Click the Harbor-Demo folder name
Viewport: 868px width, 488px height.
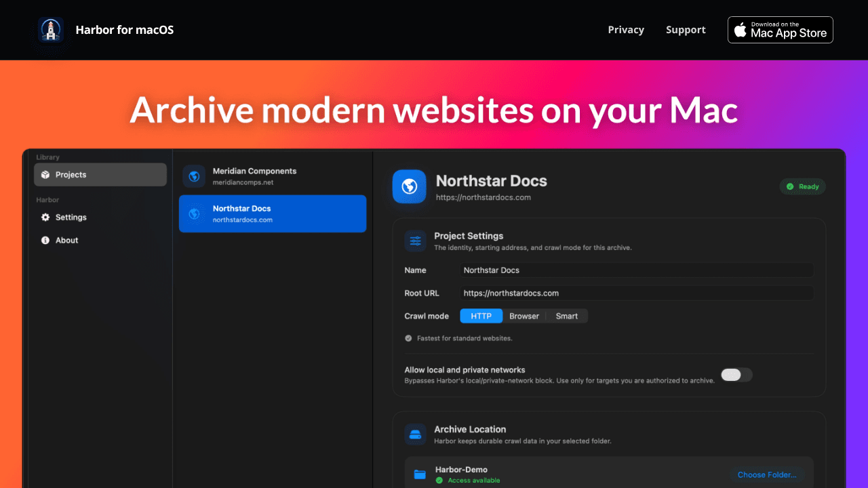point(461,469)
